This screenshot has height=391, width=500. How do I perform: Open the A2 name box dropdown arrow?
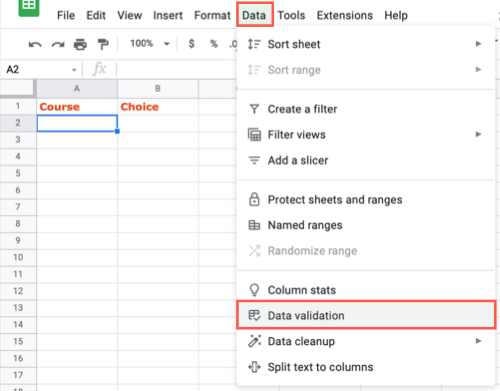74,70
